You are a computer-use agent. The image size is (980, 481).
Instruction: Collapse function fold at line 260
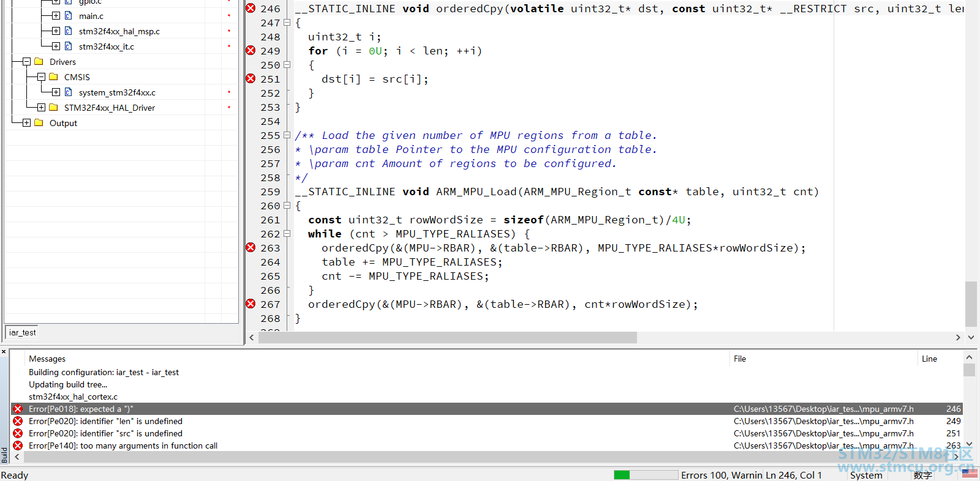tap(287, 206)
